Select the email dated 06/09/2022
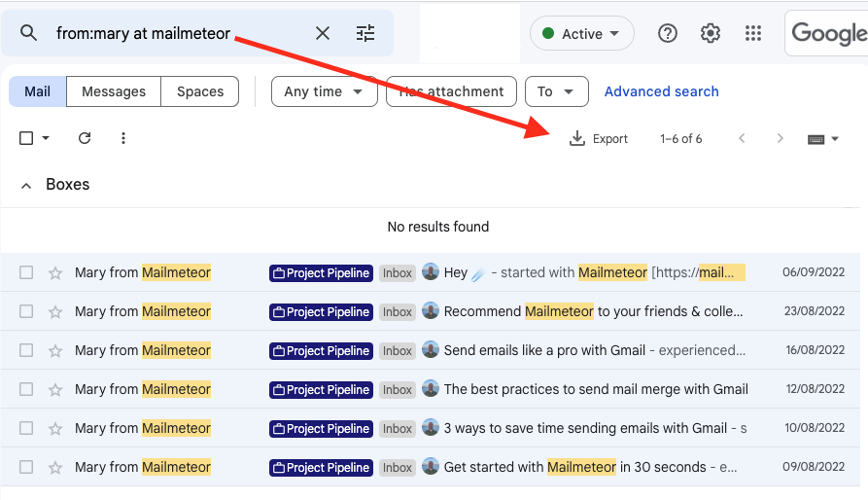This screenshot has width=868, height=500. point(26,272)
